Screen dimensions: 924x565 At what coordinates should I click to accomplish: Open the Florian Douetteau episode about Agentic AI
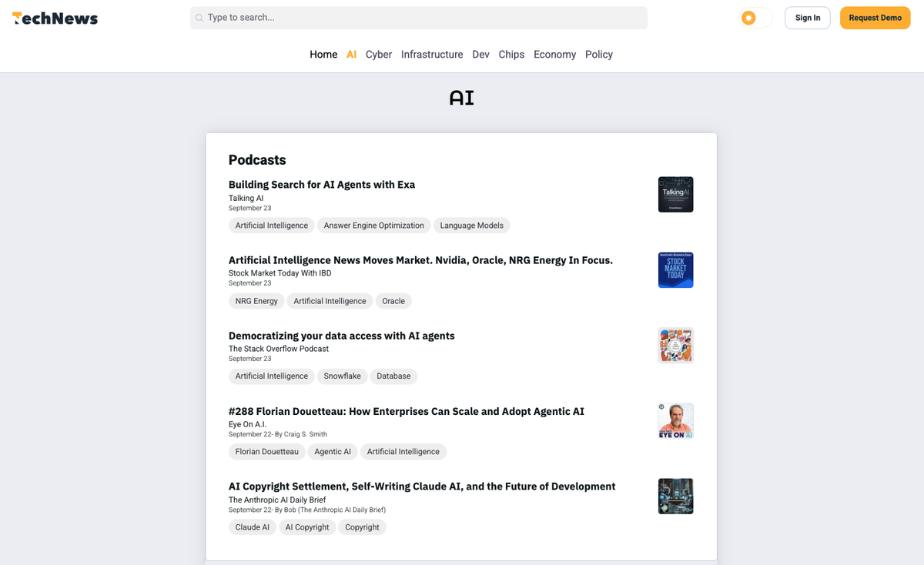point(407,411)
